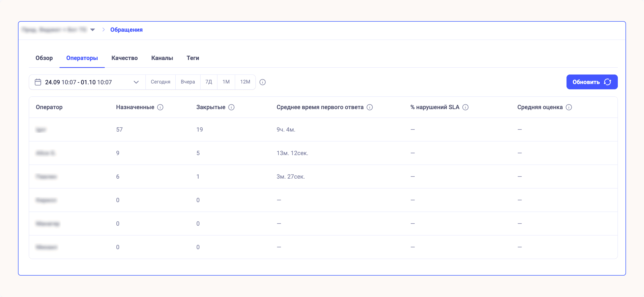Click info icon next to Средняя оценка
644x297 pixels.
pos(569,107)
